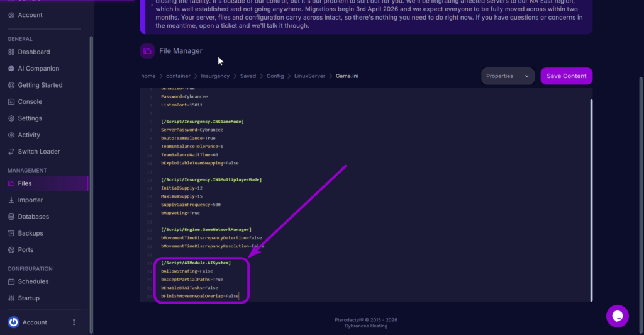Click the line bMapVoting=True
Image resolution: width=644 pixels, height=335 pixels.
point(180,213)
